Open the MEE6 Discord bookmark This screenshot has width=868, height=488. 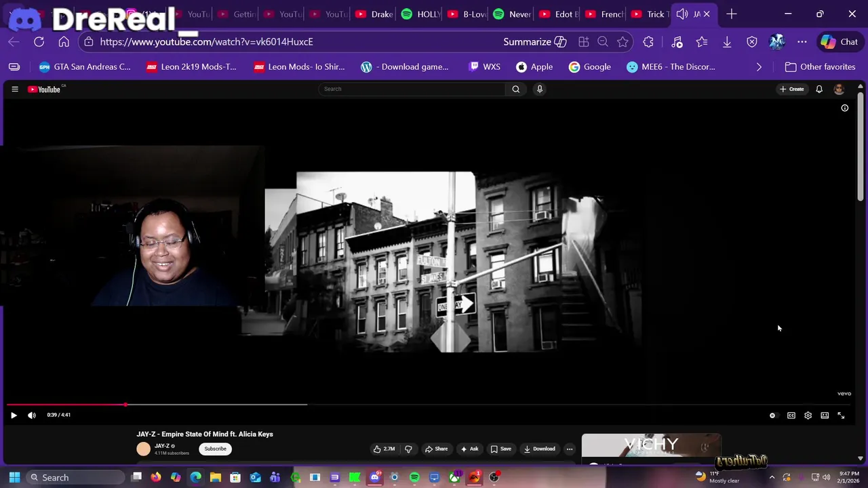(x=671, y=67)
